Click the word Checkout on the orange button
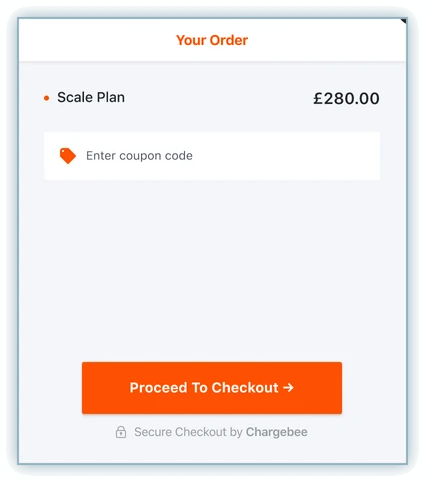Viewport: 425px width, 482px height. coord(245,388)
